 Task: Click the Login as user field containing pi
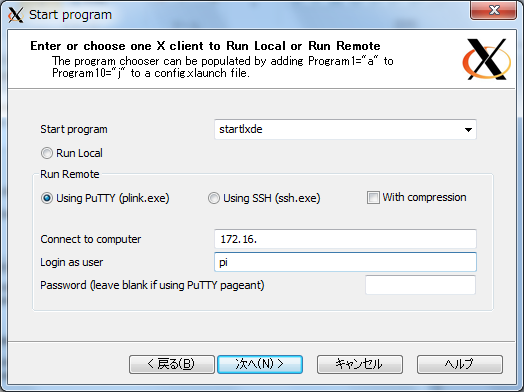click(x=345, y=262)
